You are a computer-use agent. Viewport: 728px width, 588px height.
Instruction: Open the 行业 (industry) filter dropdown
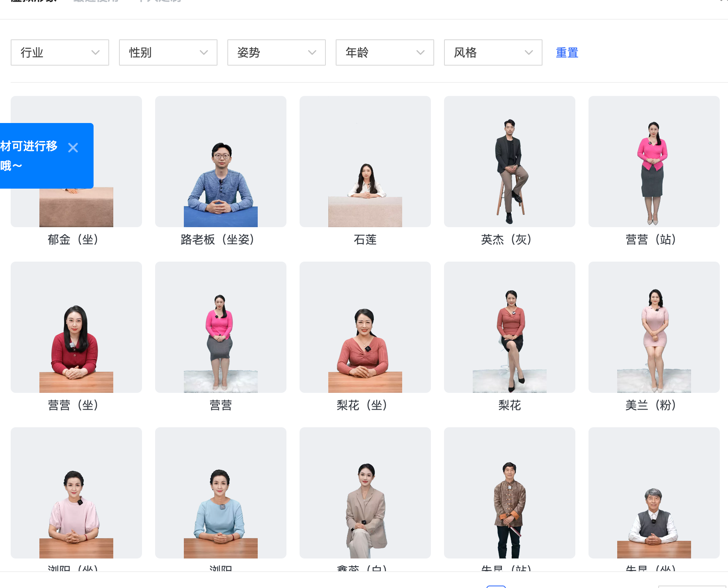coord(60,52)
